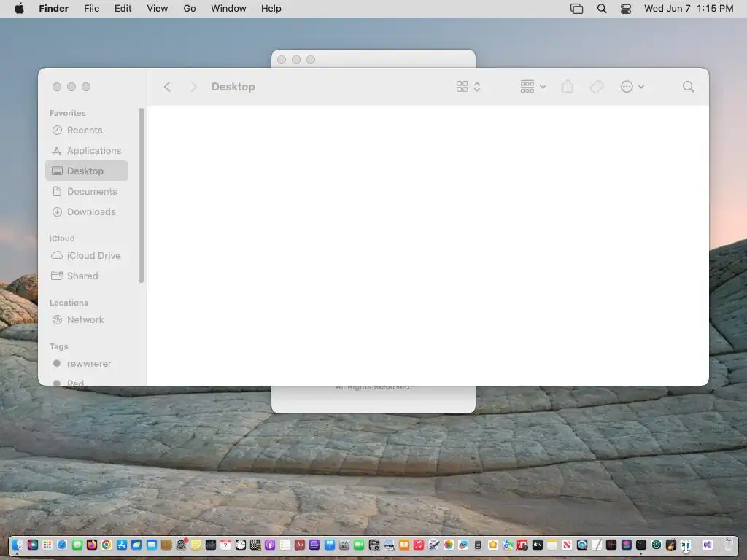
Task: Open Terminal from the Dock
Action: coord(641,545)
